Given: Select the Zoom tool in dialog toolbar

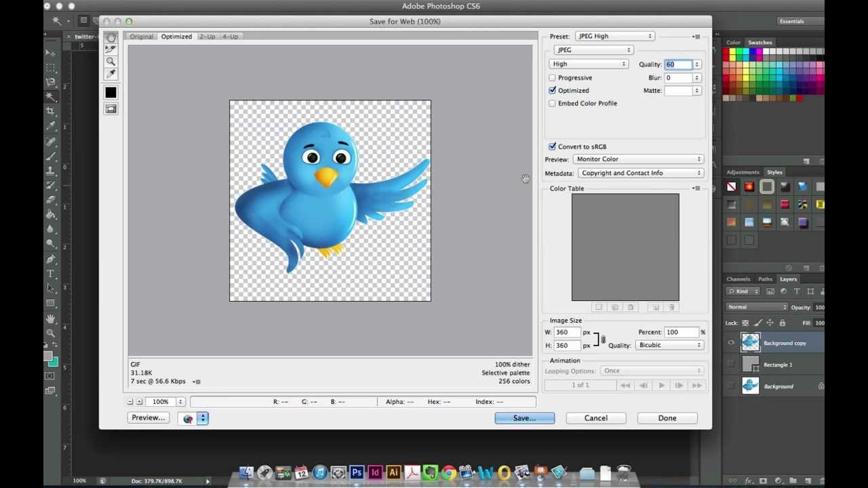Looking at the screenshot, I should (x=111, y=62).
